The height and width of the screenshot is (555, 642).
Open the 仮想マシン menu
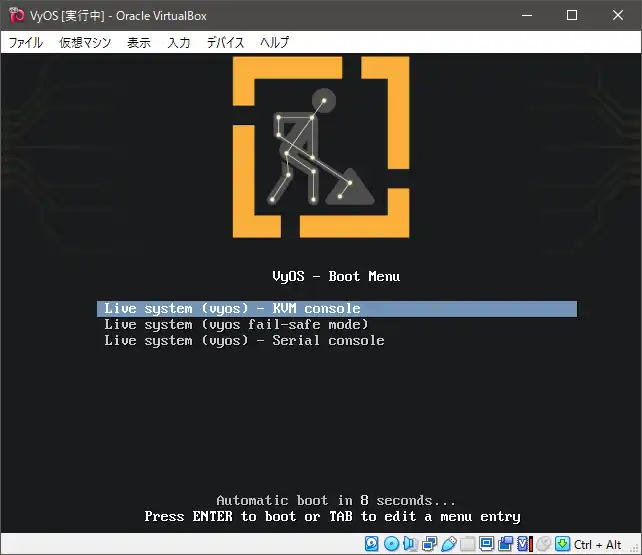point(85,42)
